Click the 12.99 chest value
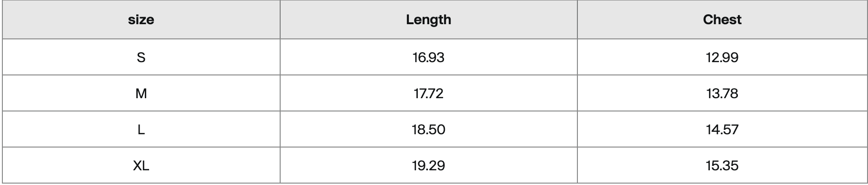Image resolution: width=868 pixels, height=185 pixels. click(722, 57)
